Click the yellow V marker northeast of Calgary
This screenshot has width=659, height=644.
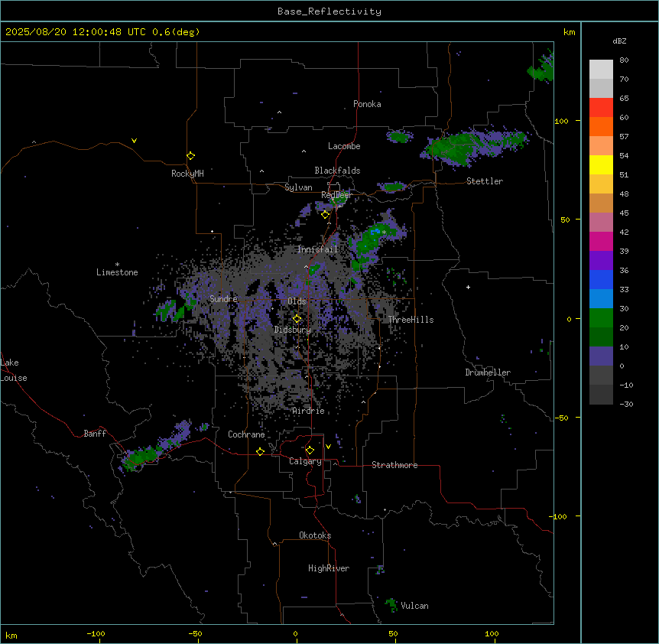(328, 447)
